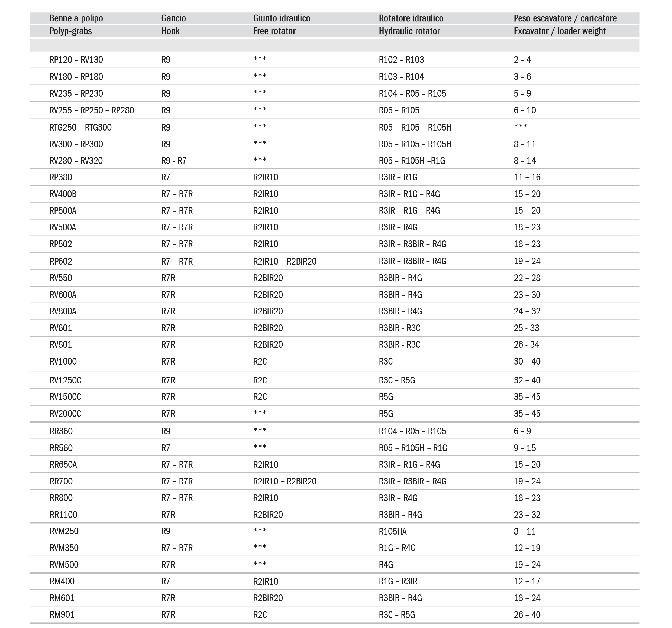
Task: Click the 'R3BIR - R3C' cell for RV601
Action: [x=399, y=328]
